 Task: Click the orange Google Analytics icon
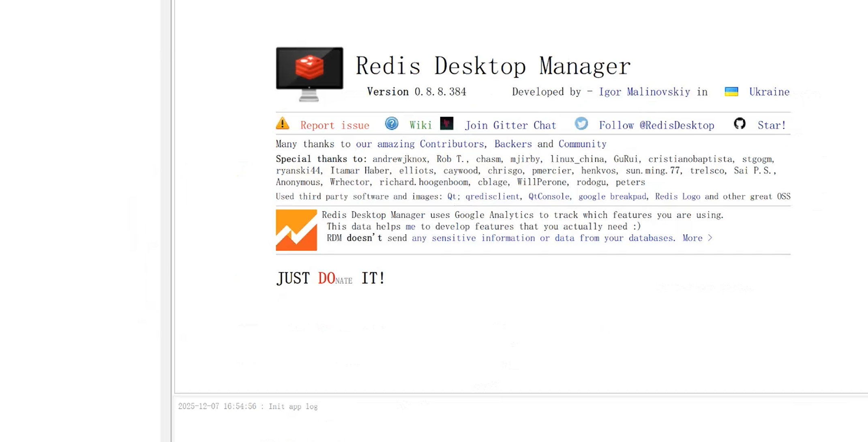click(296, 230)
